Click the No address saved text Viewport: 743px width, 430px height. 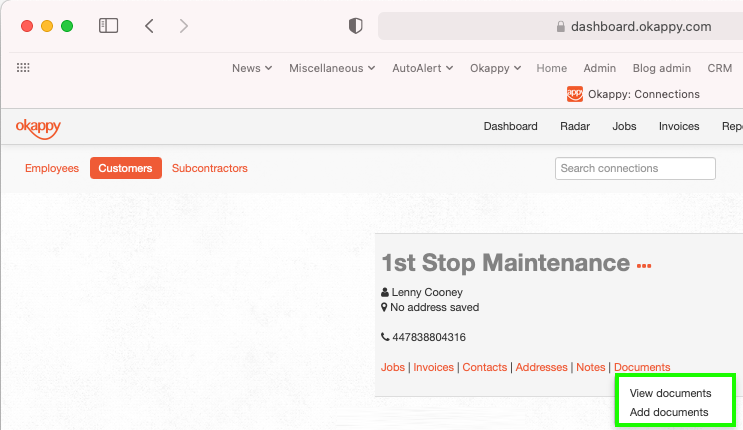435,307
